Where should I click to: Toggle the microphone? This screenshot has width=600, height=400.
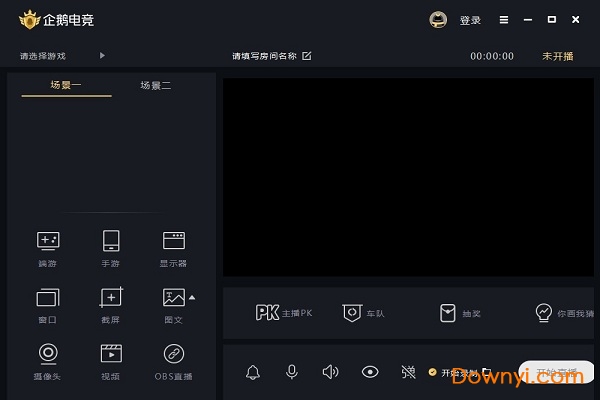pyautogui.click(x=292, y=372)
